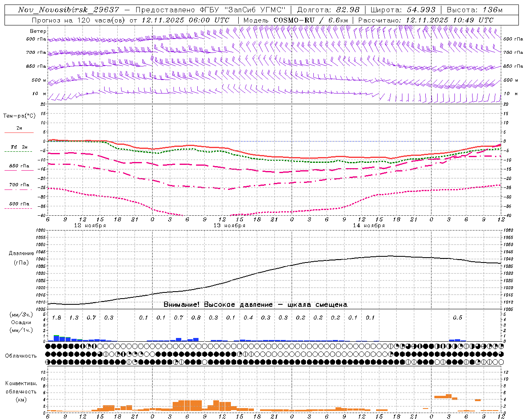Click the (гПа) unit under Давление

click(21, 263)
